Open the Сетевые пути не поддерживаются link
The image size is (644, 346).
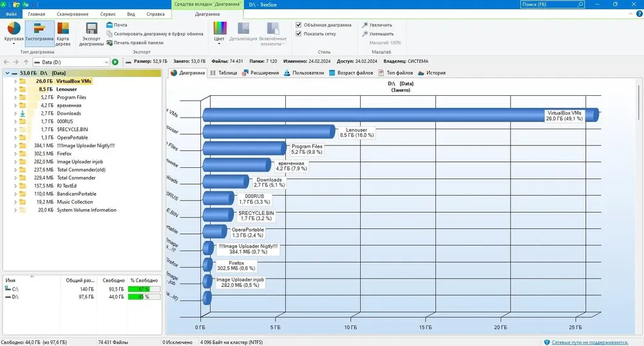(x=590, y=342)
